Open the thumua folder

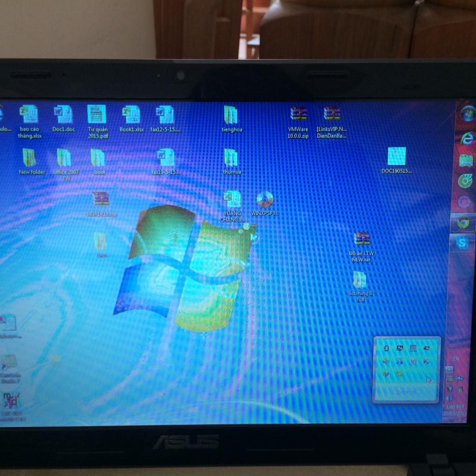click(231, 161)
